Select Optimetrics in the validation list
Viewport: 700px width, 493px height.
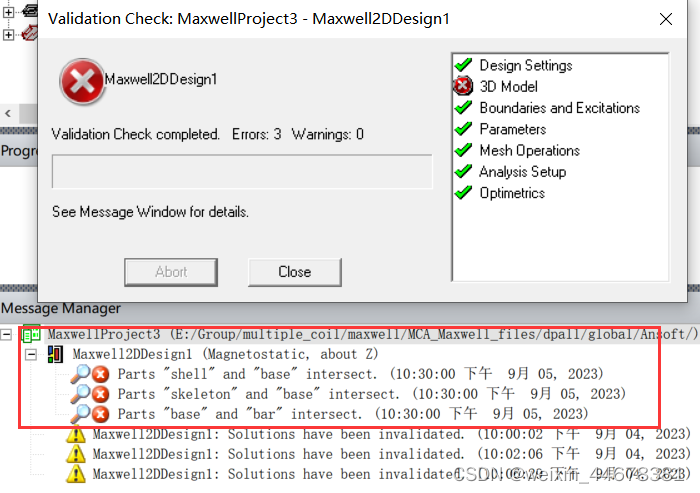coord(512,193)
